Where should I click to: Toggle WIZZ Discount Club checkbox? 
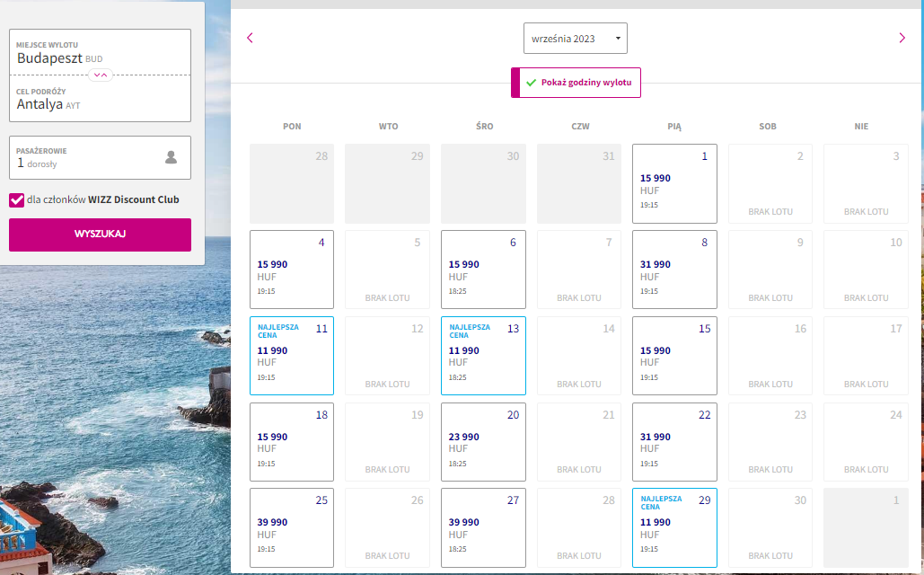[x=16, y=200]
